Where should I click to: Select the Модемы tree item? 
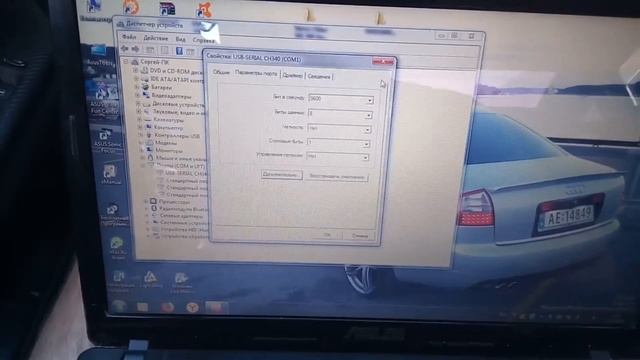click(166, 143)
